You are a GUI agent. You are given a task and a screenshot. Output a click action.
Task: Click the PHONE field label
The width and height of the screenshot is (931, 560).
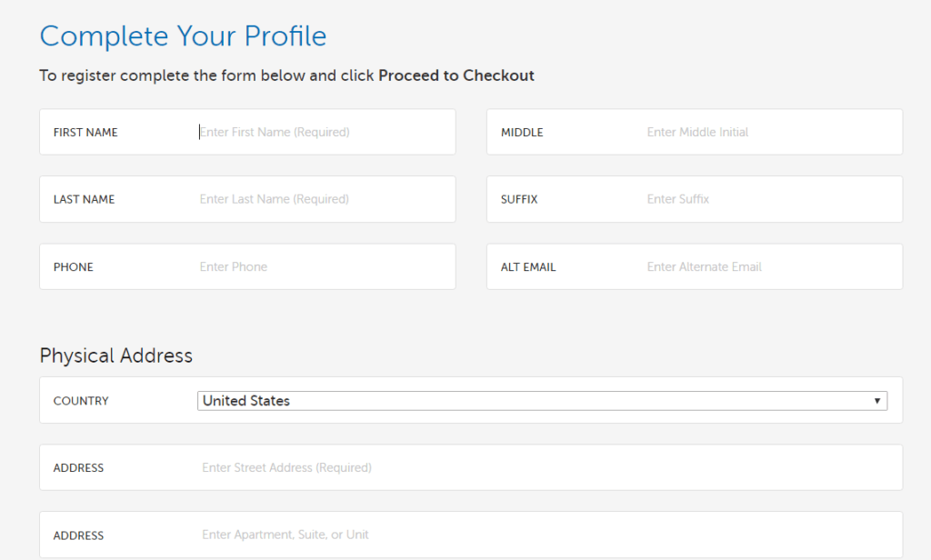click(x=73, y=266)
